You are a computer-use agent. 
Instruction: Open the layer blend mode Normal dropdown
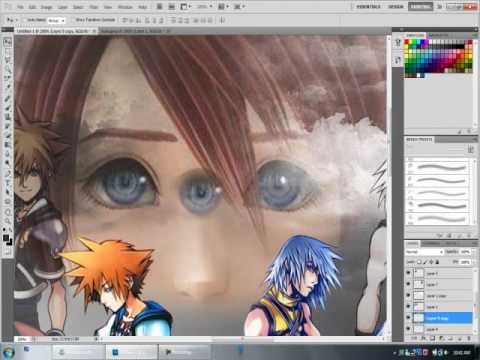click(424, 252)
